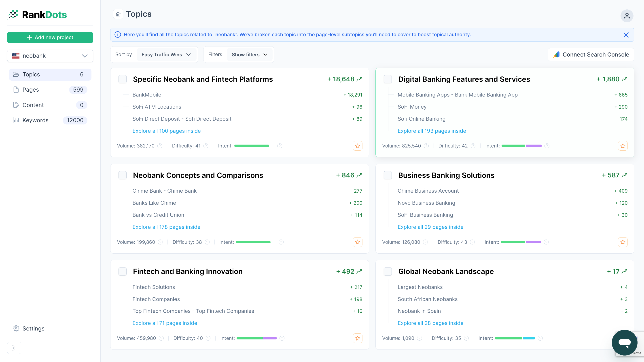The image size is (644, 362).
Task: Click help icon next to Difficulty 38
Action: click(x=207, y=242)
